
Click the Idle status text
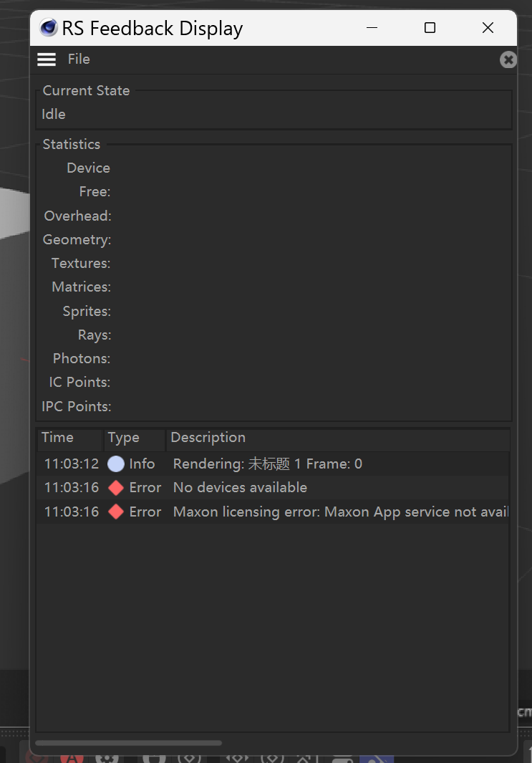tap(54, 114)
